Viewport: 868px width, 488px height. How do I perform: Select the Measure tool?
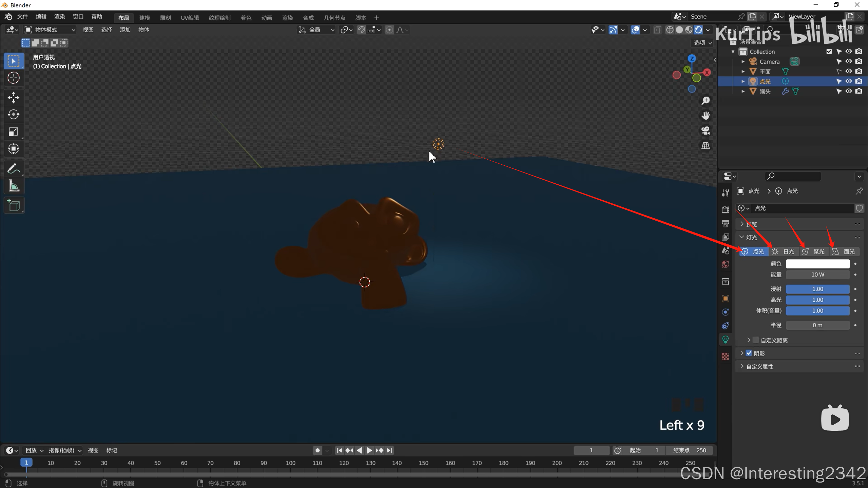[14, 186]
